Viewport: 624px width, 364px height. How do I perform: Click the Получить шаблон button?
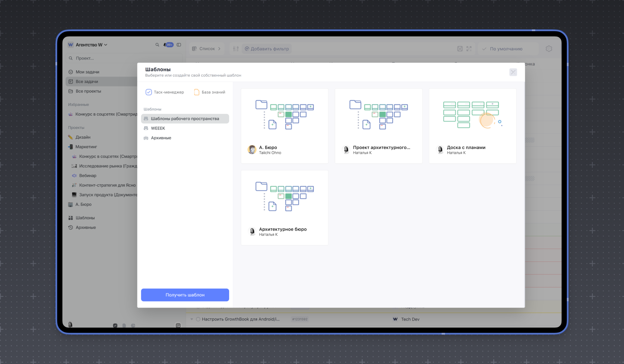185,295
